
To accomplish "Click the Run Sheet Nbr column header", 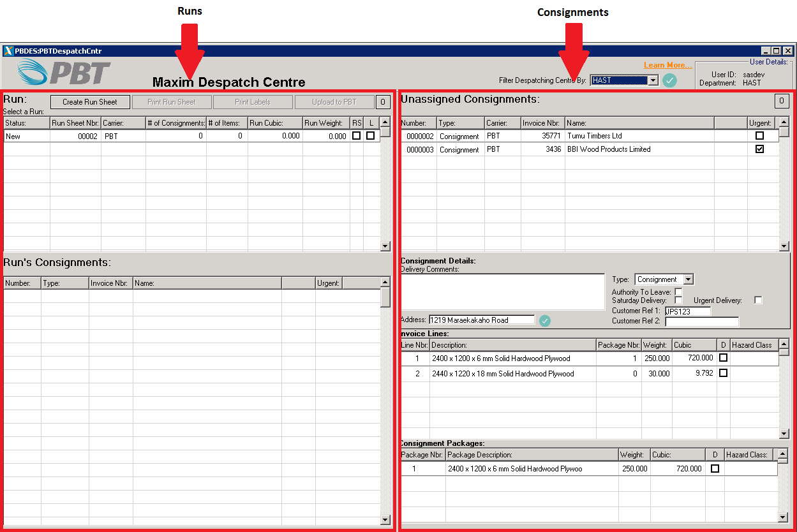I will pyautogui.click(x=75, y=122).
